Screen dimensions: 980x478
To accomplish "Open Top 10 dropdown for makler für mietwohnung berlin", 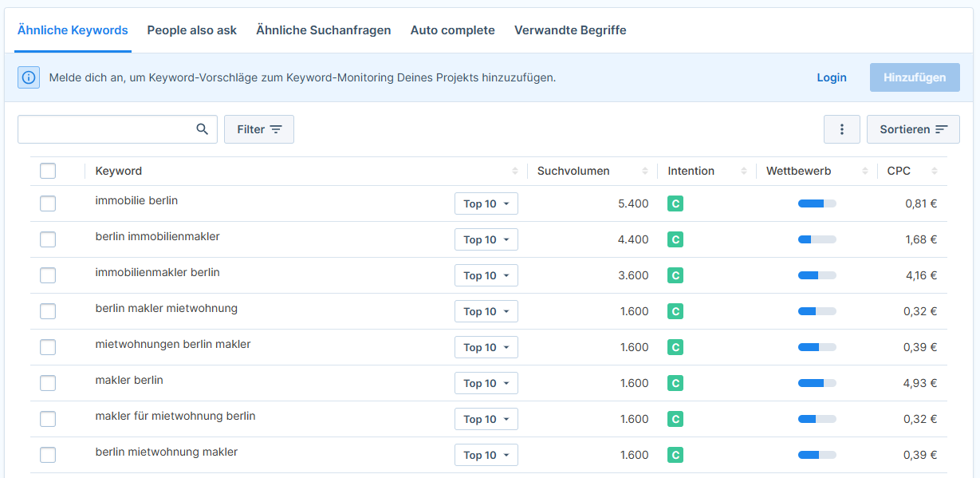I will 486,419.
